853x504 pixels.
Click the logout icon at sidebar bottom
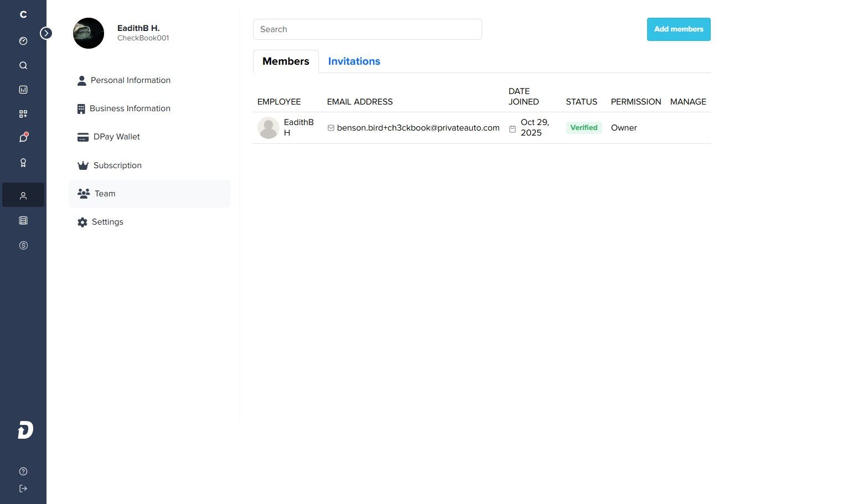[x=23, y=488]
